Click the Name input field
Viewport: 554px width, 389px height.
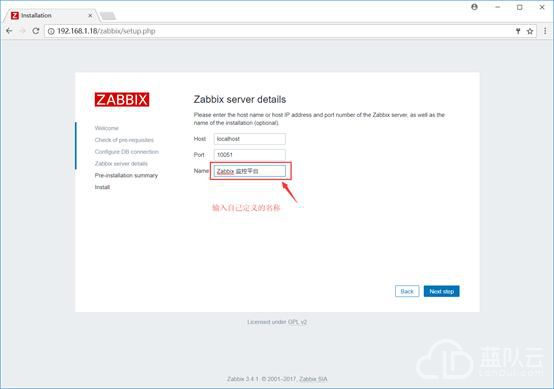(249, 171)
